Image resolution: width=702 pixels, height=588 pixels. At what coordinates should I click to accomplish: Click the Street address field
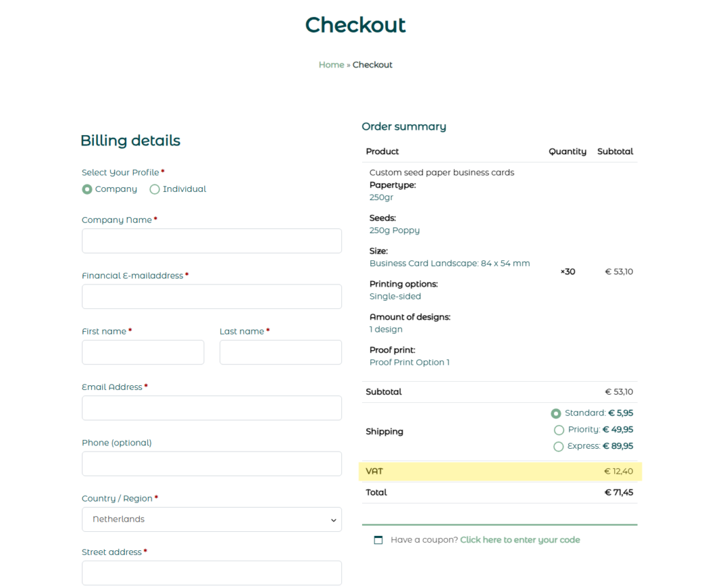tap(211, 573)
